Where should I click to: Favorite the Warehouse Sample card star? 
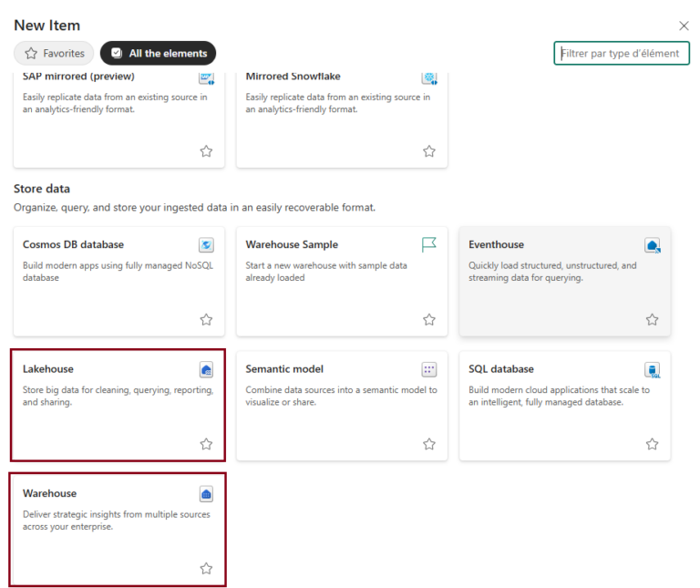click(429, 320)
